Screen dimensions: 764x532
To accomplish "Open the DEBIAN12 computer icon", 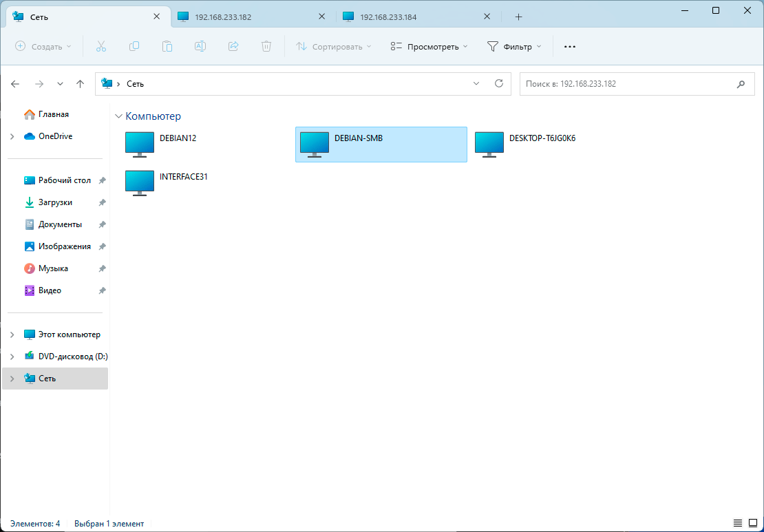I will [x=140, y=144].
